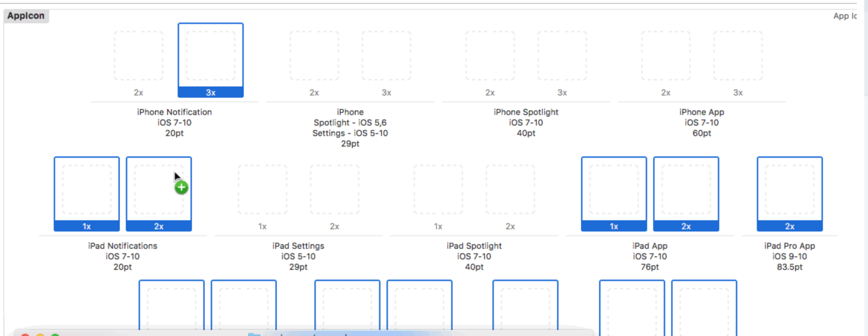Click the AppIcon set name label
Image resolution: width=868 pixels, height=336 pixels.
coord(26,16)
